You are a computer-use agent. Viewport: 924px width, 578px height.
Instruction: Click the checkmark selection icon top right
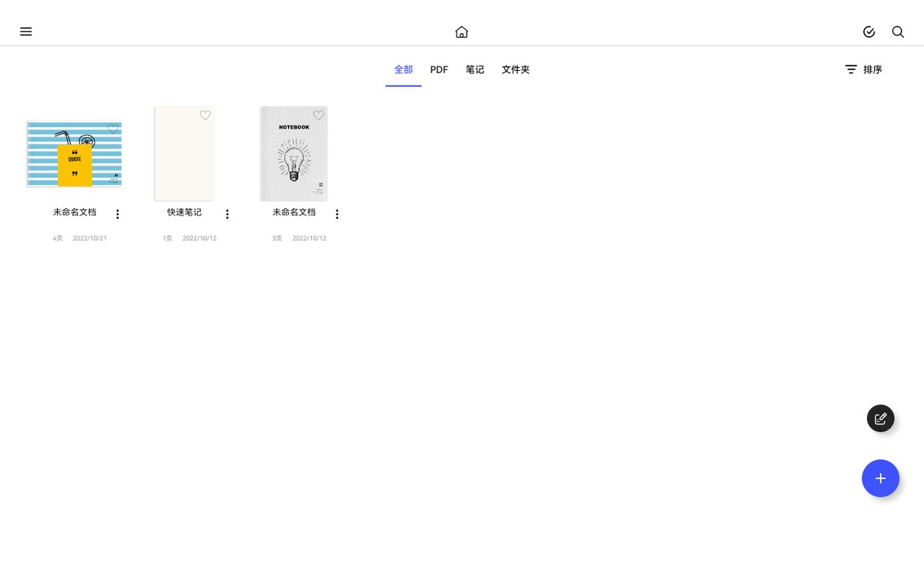(x=869, y=32)
